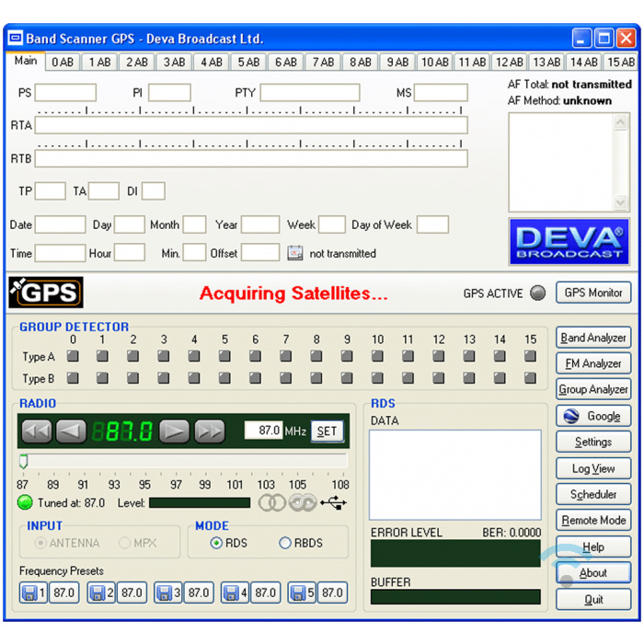
Task: Click the fast forward double-arrow tuning button
Action: point(210,431)
